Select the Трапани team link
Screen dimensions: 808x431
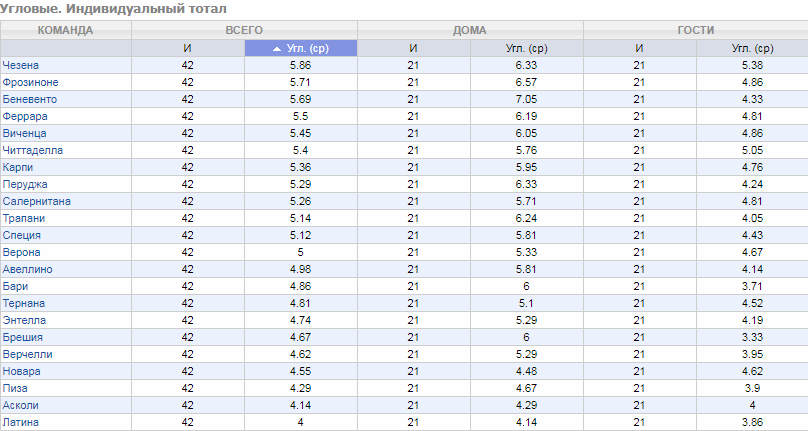pyautogui.click(x=24, y=218)
